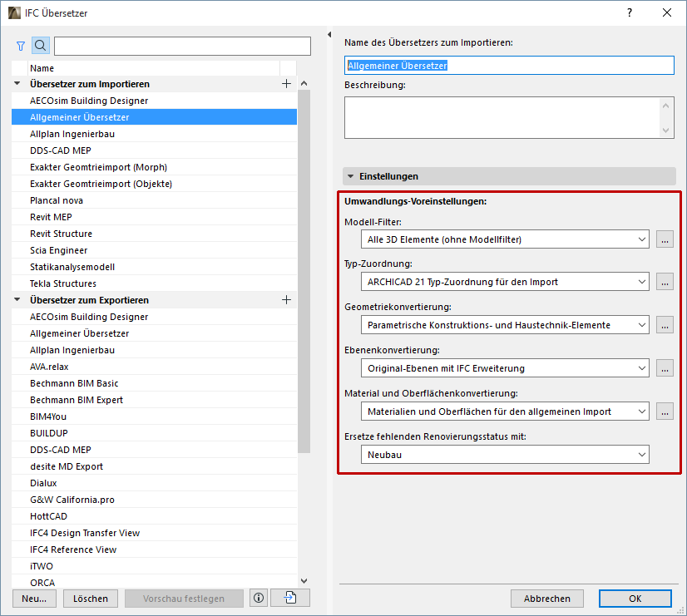Open Geometriekonvertierung ellipsis button

click(x=665, y=325)
